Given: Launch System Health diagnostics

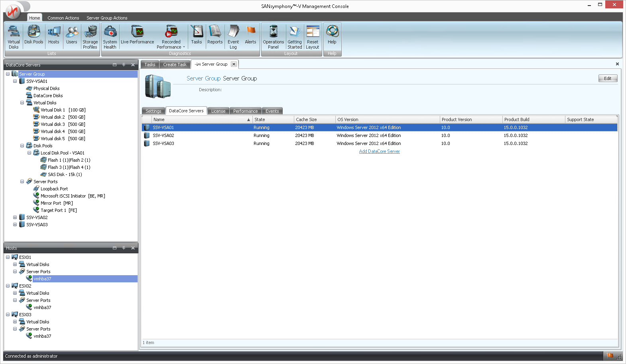Looking at the screenshot, I should tap(110, 37).
